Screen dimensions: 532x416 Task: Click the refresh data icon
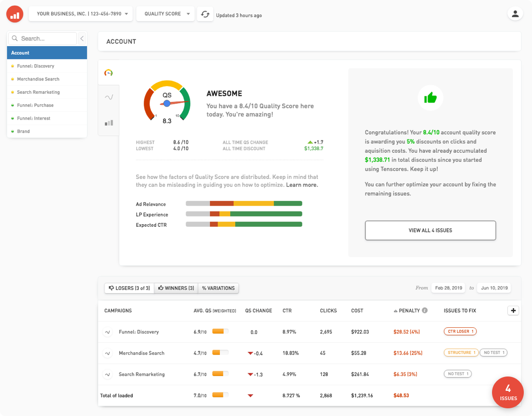(205, 14)
